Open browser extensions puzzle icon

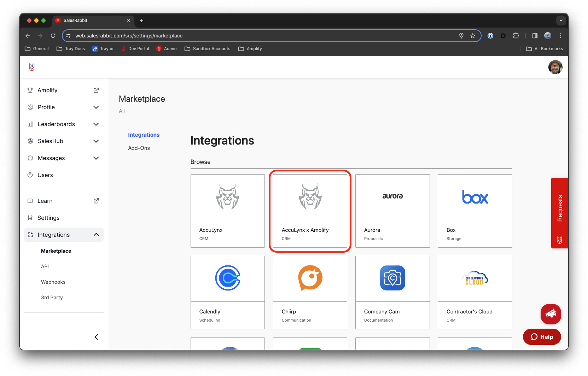click(516, 36)
